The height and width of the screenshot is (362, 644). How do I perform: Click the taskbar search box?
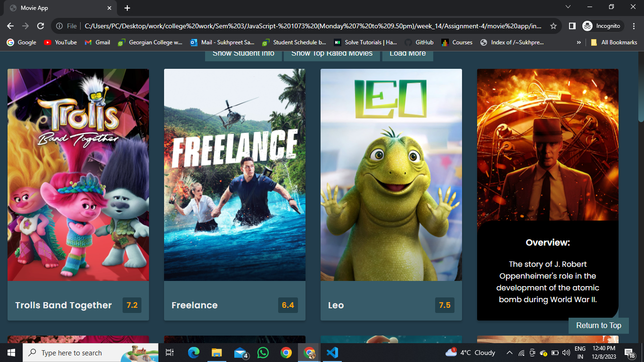[91, 353]
